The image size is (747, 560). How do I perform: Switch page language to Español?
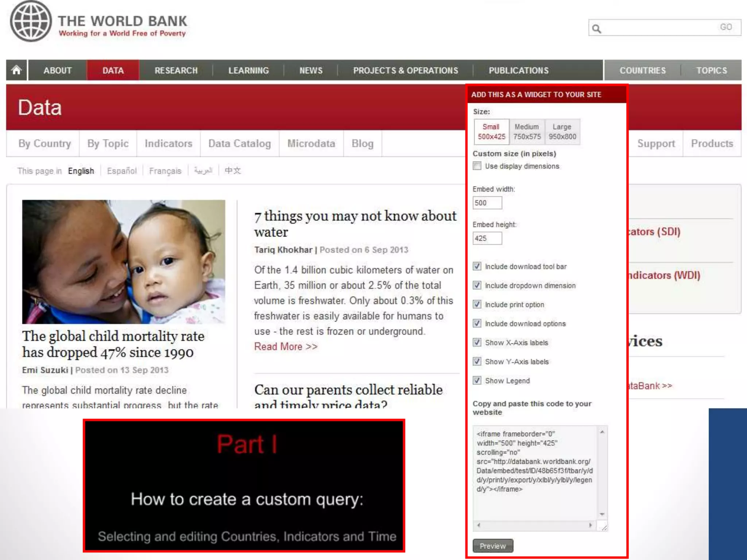121,171
